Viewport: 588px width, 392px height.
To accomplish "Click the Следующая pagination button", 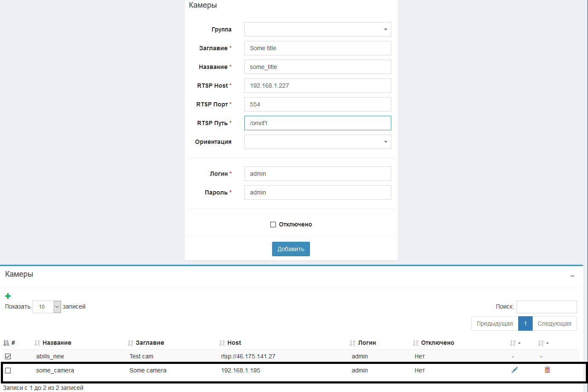I will click(554, 323).
